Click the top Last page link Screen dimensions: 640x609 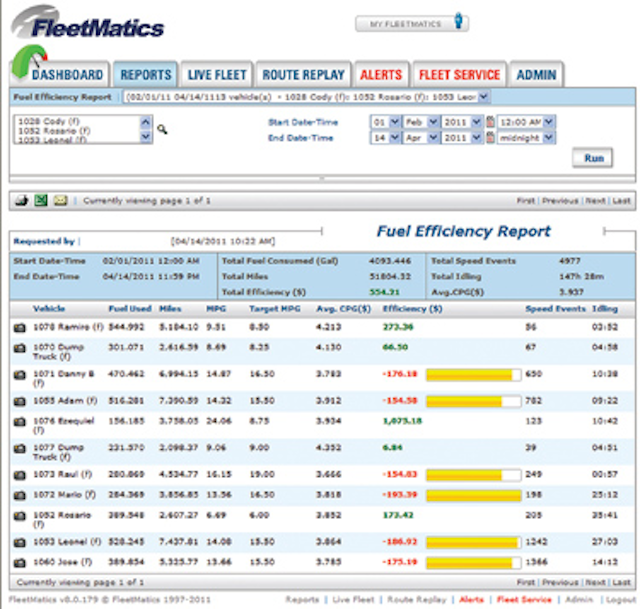tap(621, 200)
